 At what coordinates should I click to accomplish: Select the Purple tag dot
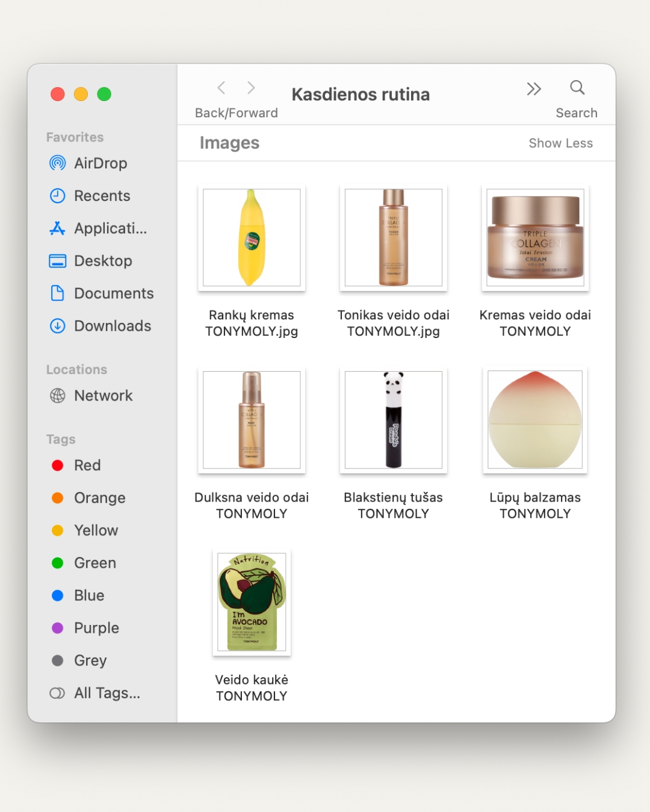click(x=58, y=627)
